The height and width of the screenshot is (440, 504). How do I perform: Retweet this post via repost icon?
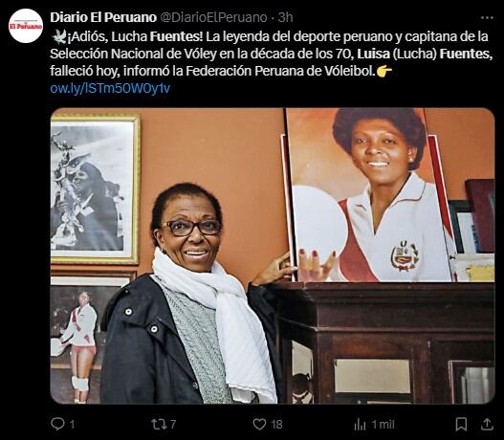click(159, 425)
